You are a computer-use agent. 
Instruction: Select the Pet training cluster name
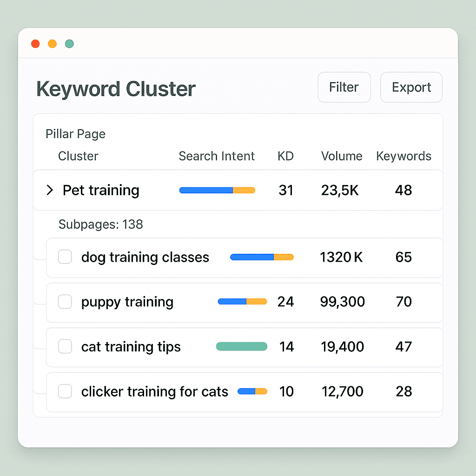pyautogui.click(x=101, y=190)
